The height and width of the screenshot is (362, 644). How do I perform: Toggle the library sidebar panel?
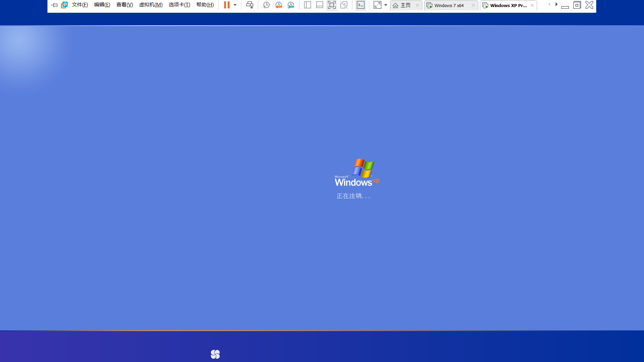point(307,5)
